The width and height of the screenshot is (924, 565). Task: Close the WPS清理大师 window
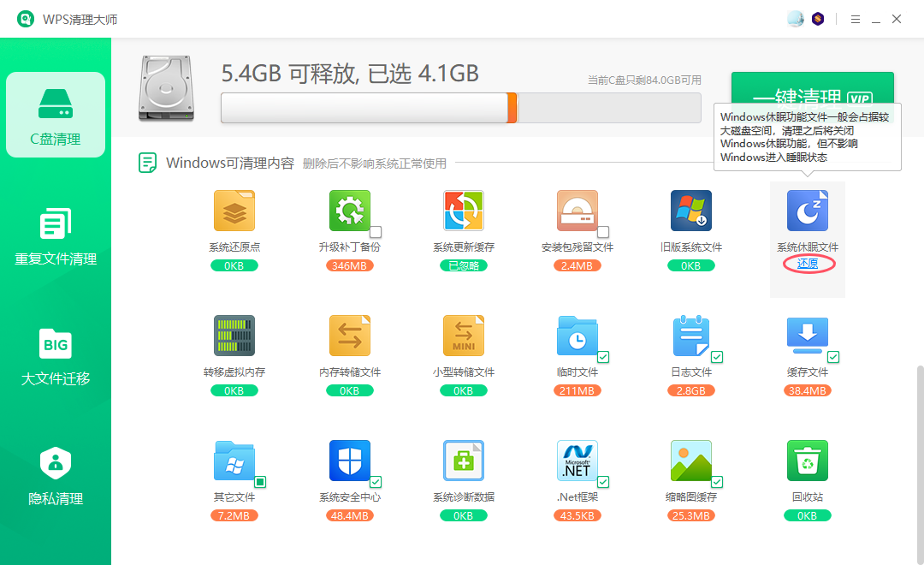click(897, 20)
